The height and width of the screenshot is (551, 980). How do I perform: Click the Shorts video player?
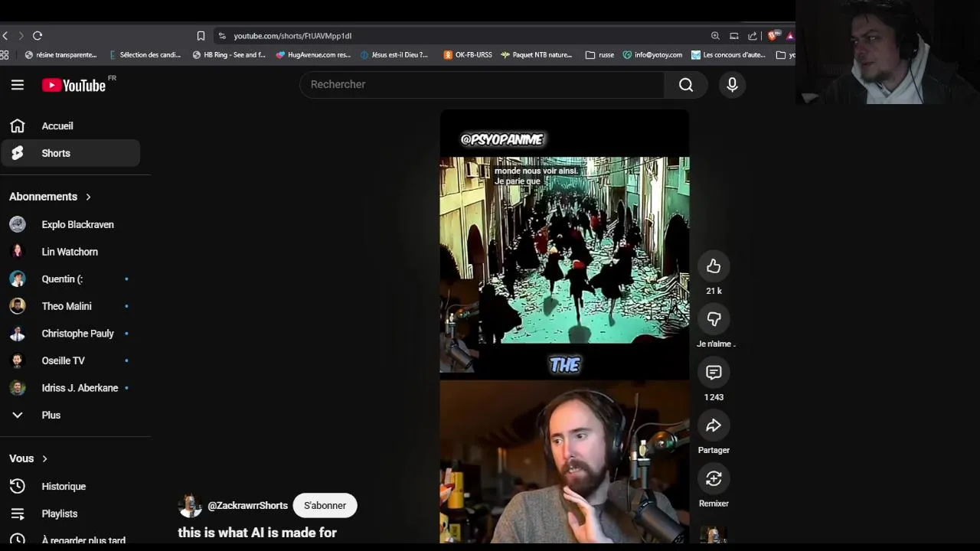pos(564,327)
